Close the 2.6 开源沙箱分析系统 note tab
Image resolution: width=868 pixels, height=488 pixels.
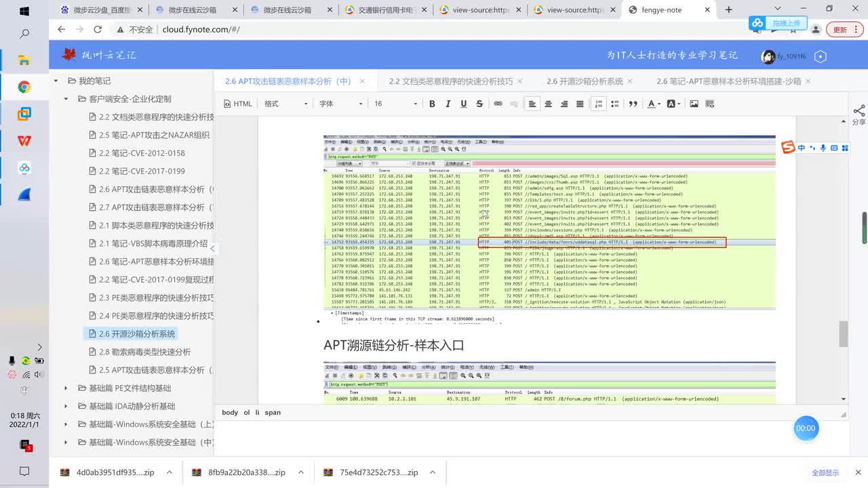pos(631,81)
